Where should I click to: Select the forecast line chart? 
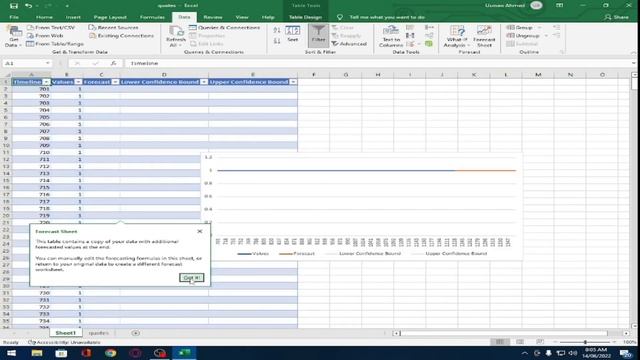coord(361,206)
